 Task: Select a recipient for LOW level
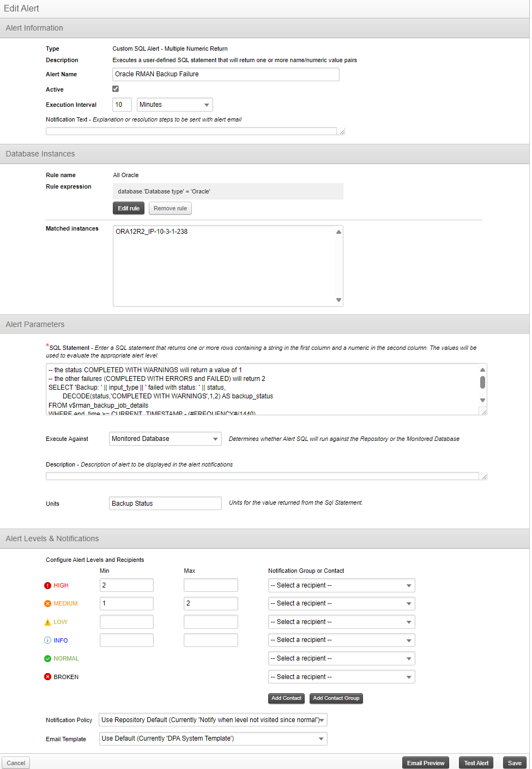click(x=342, y=622)
